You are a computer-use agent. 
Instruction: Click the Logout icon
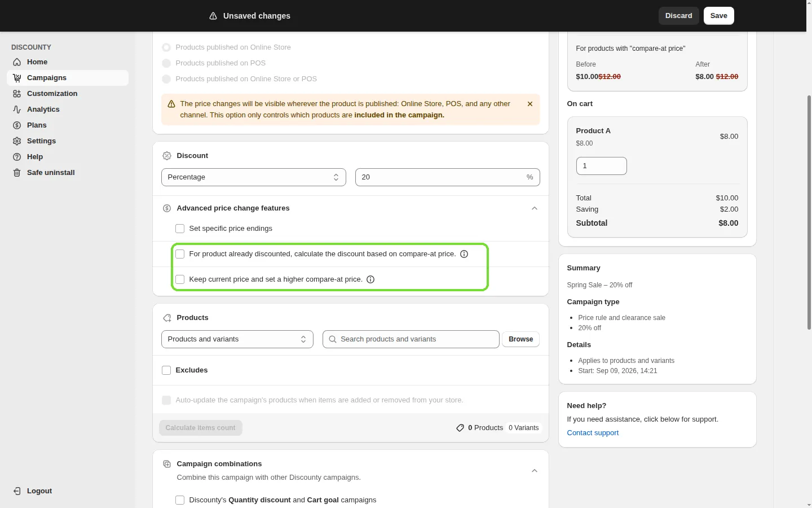17,491
